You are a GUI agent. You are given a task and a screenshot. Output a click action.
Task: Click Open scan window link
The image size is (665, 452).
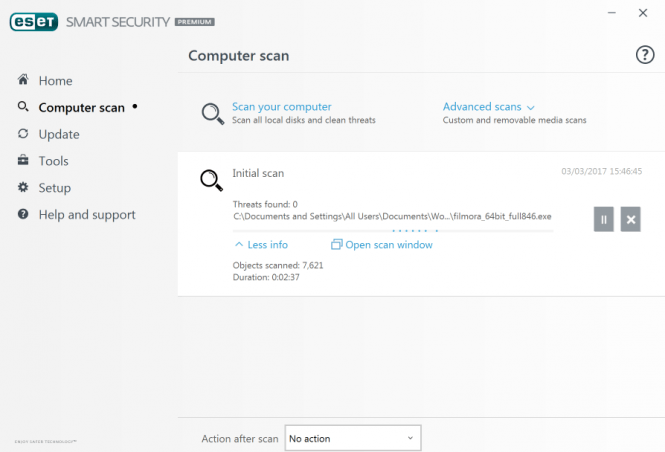[389, 245]
